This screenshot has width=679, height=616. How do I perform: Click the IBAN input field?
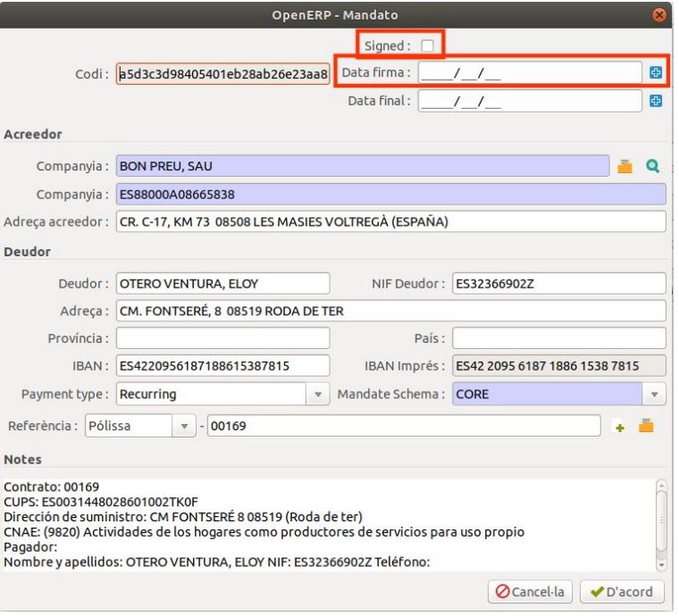(x=223, y=365)
